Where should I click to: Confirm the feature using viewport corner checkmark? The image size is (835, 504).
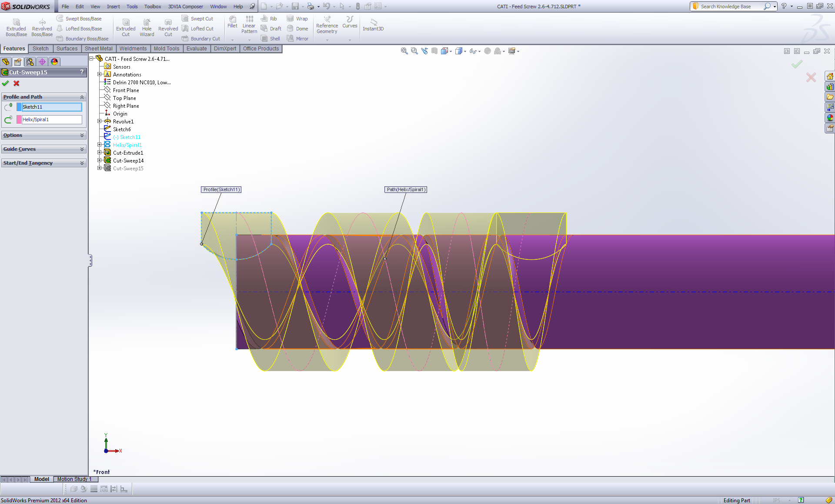pos(797,64)
